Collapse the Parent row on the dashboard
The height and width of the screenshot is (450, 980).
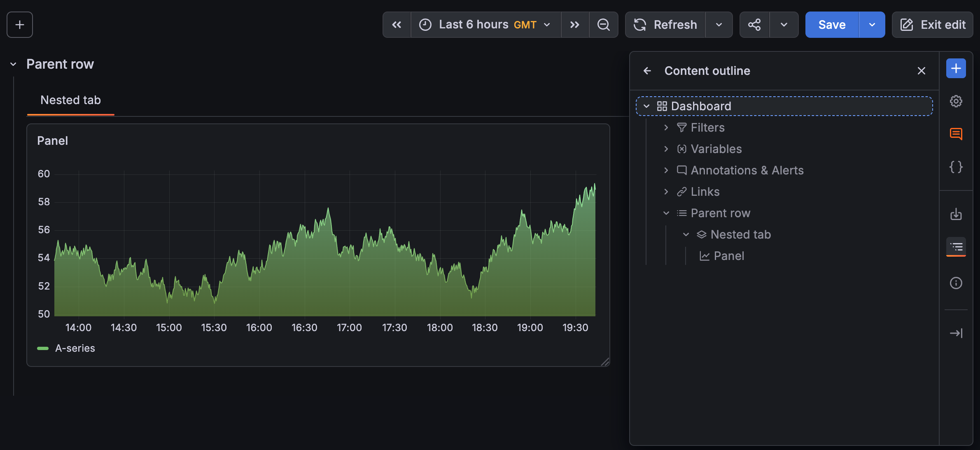coord(13,64)
